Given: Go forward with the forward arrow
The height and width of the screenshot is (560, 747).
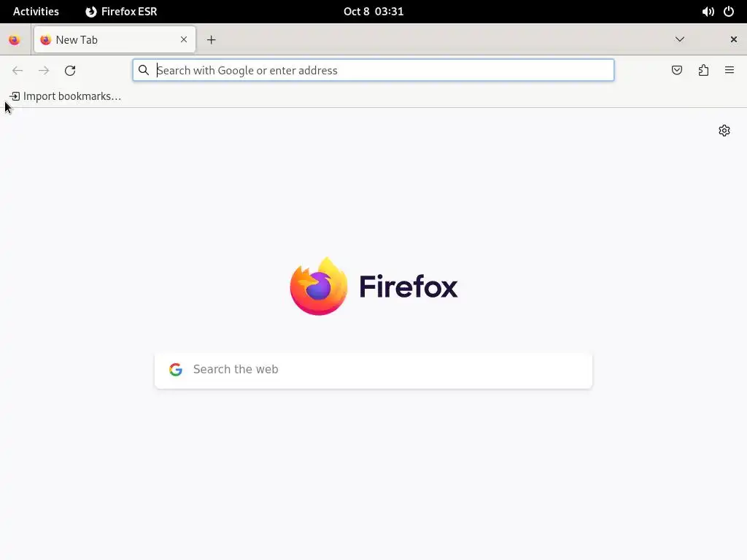Looking at the screenshot, I should click(44, 71).
